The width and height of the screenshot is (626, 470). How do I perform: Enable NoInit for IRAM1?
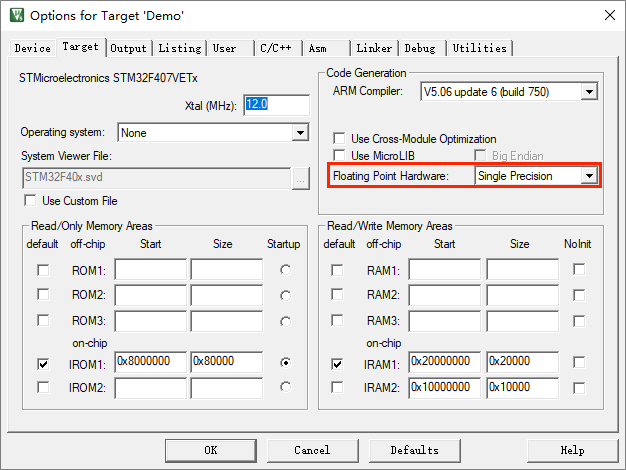point(580,364)
